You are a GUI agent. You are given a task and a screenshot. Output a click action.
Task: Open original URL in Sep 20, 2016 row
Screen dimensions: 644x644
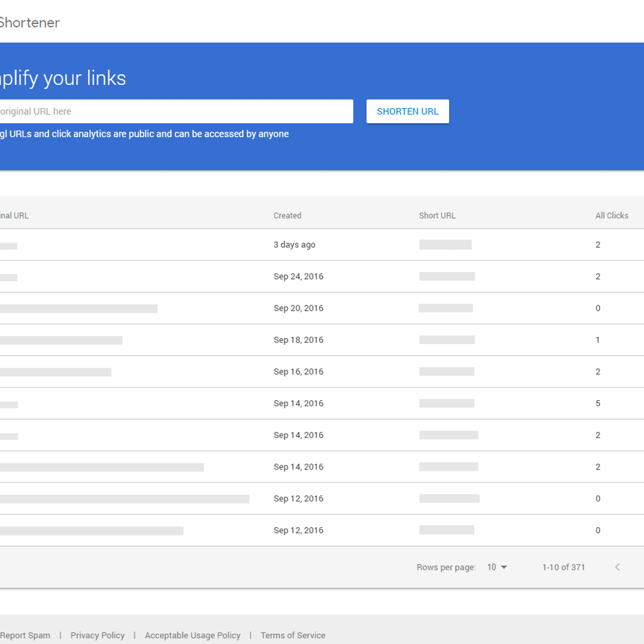click(x=78, y=309)
